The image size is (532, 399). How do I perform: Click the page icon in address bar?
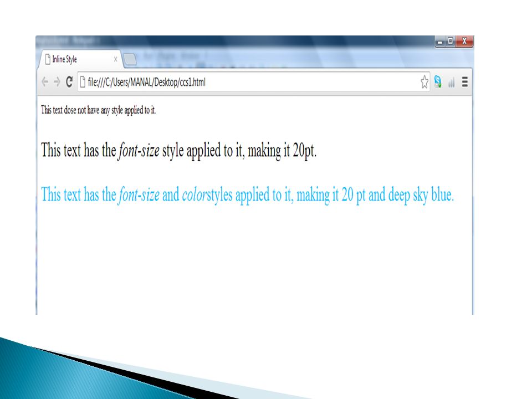(x=82, y=82)
